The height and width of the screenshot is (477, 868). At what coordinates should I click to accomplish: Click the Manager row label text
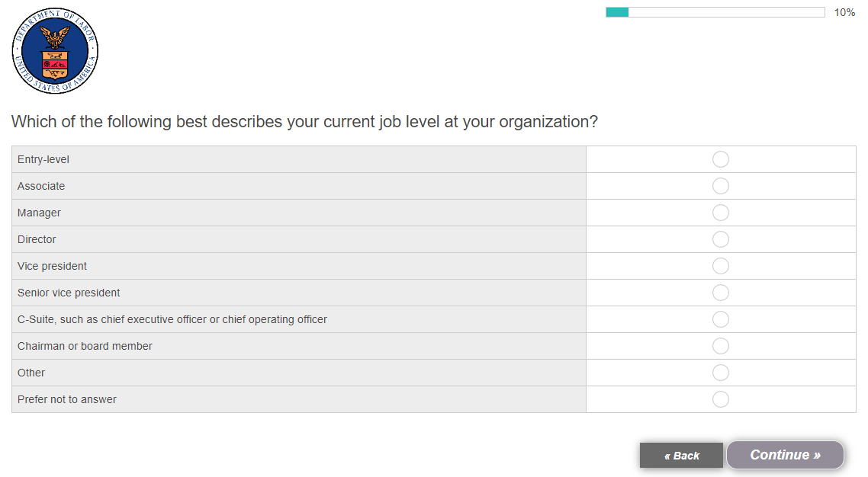39,213
